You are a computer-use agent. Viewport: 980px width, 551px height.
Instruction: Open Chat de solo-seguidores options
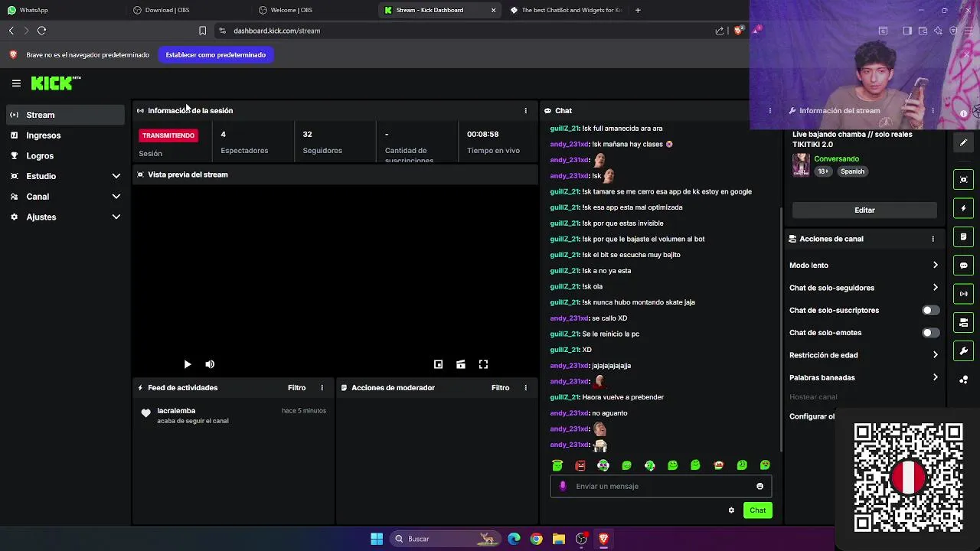tap(864, 288)
